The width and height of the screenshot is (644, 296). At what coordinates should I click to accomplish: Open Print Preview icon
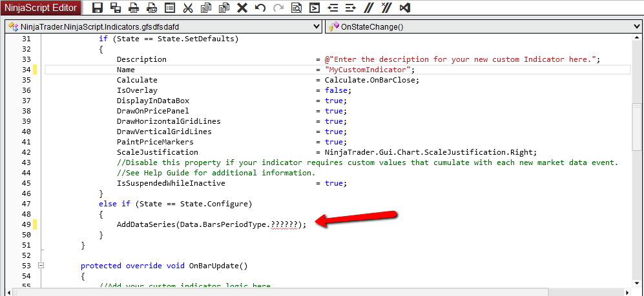(152, 7)
